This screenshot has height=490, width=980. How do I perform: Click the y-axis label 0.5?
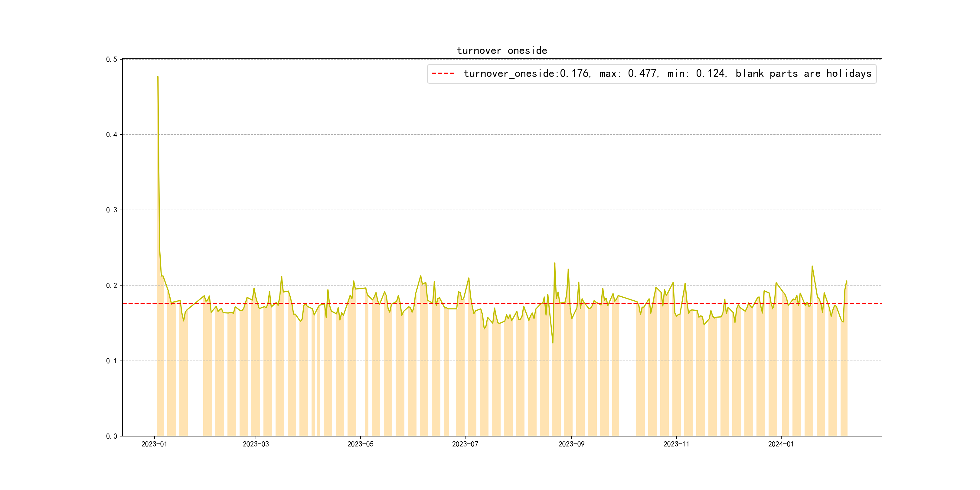pos(112,59)
